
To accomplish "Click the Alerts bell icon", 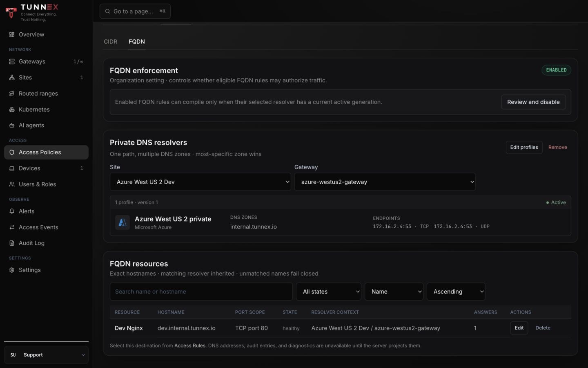I will pos(12,211).
